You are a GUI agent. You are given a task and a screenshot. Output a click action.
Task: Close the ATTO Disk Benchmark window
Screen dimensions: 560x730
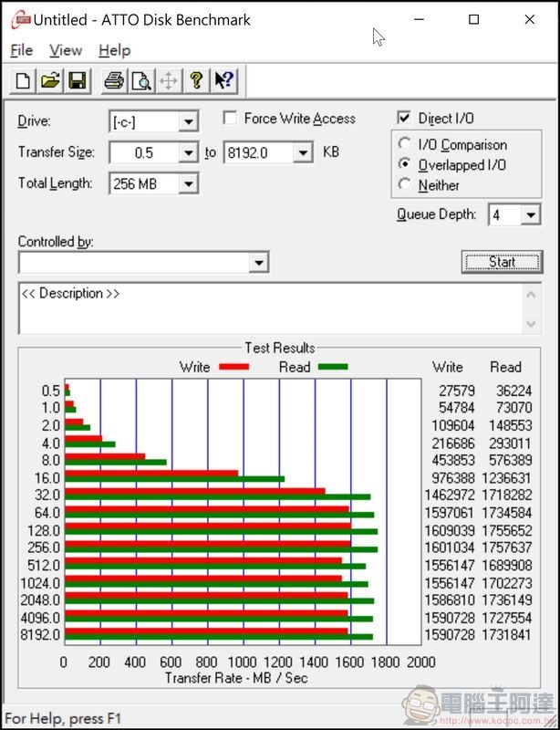coord(530,19)
